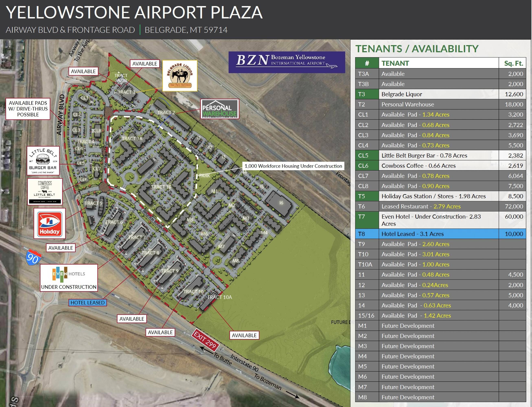Select the Cowboss Coffee logo
The image size is (532, 407).
pos(45,192)
